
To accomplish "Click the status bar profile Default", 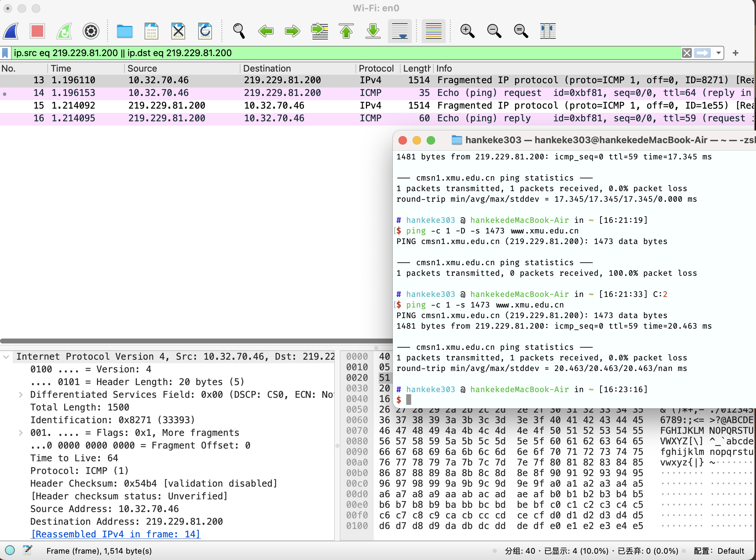I will [x=719, y=551].
